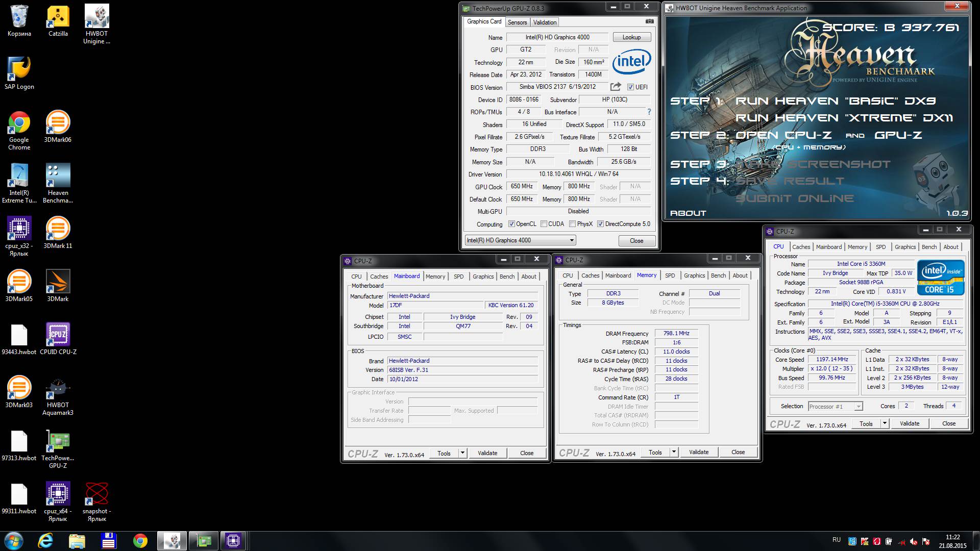Open About tab in CPU-Z Memory window
The height and width of the screenshot is (551, 980).
[x=740, y=275]
